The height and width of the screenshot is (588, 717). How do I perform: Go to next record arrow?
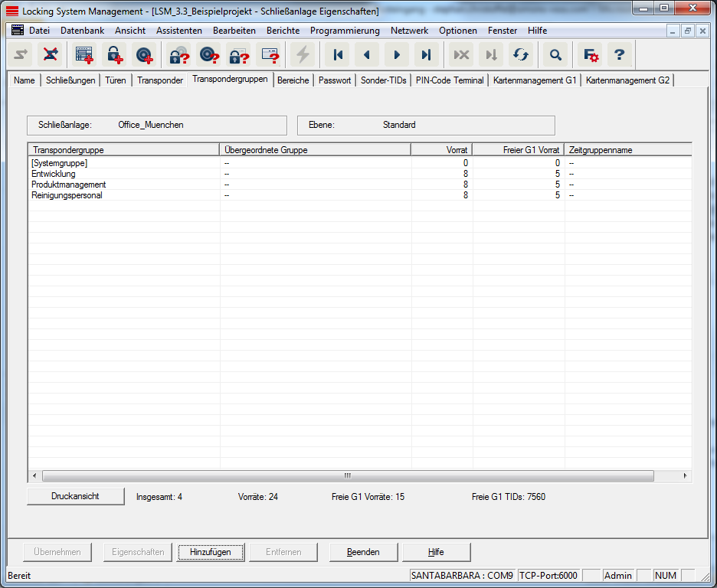[396, 55]
